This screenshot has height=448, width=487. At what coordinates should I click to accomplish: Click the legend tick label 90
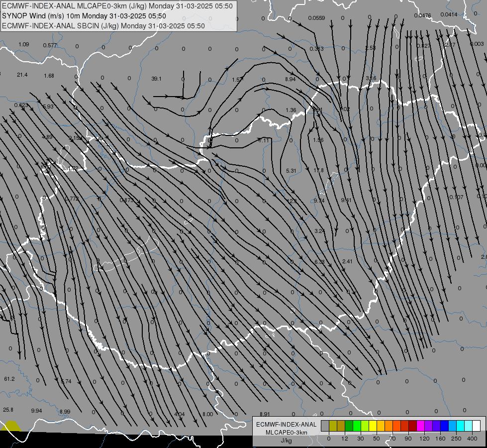(x=408, y=439)
